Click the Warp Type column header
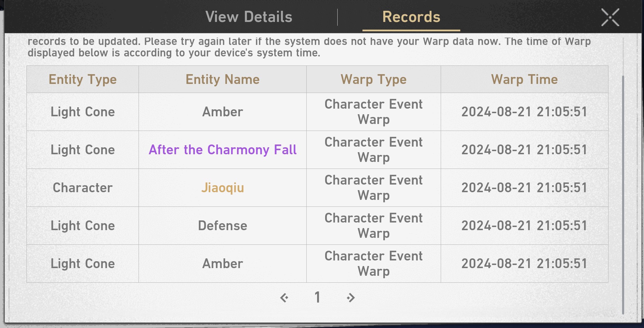The image size is (644, 328). 374,79
